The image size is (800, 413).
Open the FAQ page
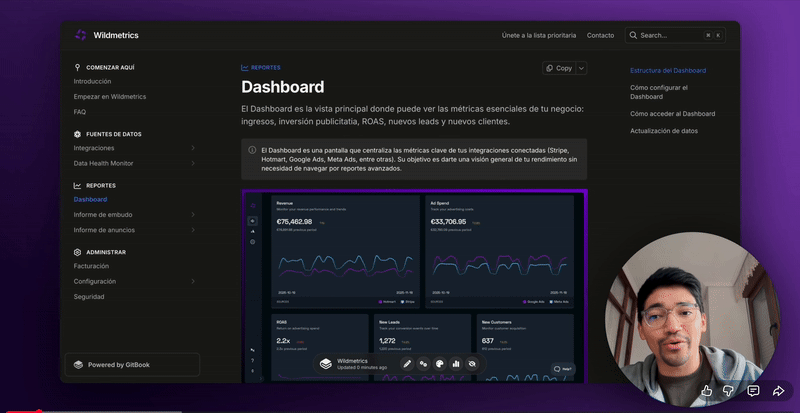(80, 112)
